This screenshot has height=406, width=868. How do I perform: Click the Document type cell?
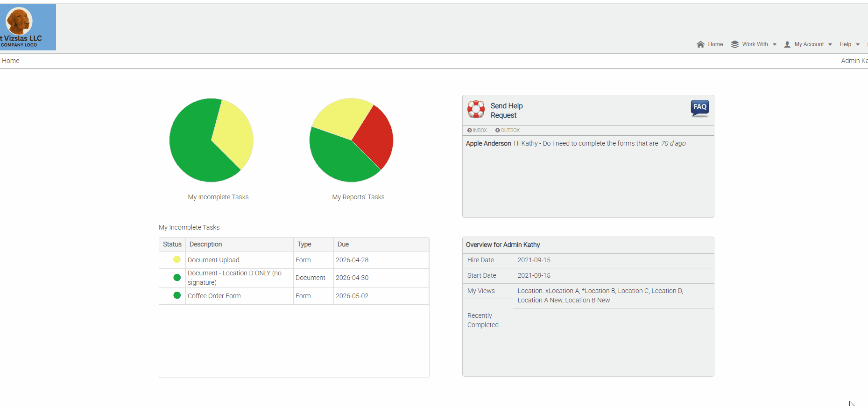(x=311, y=278)
